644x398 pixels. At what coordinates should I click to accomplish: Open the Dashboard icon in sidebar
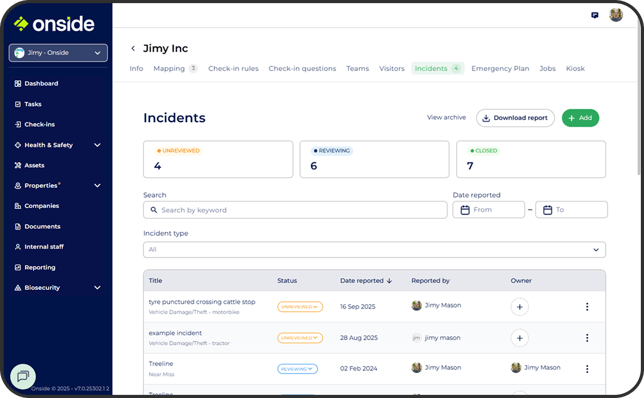18,83
